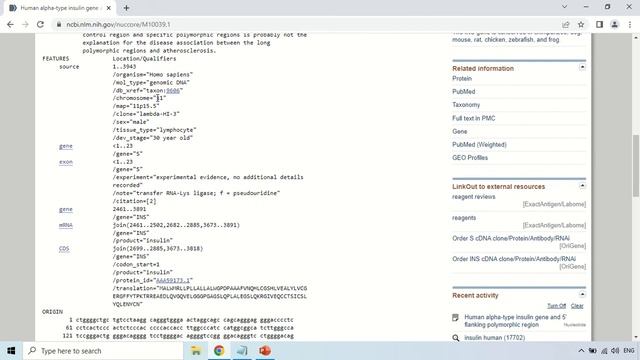Go back to the previous page
Image resolution: width=640 pixels, height=360 pixels.
10,24
